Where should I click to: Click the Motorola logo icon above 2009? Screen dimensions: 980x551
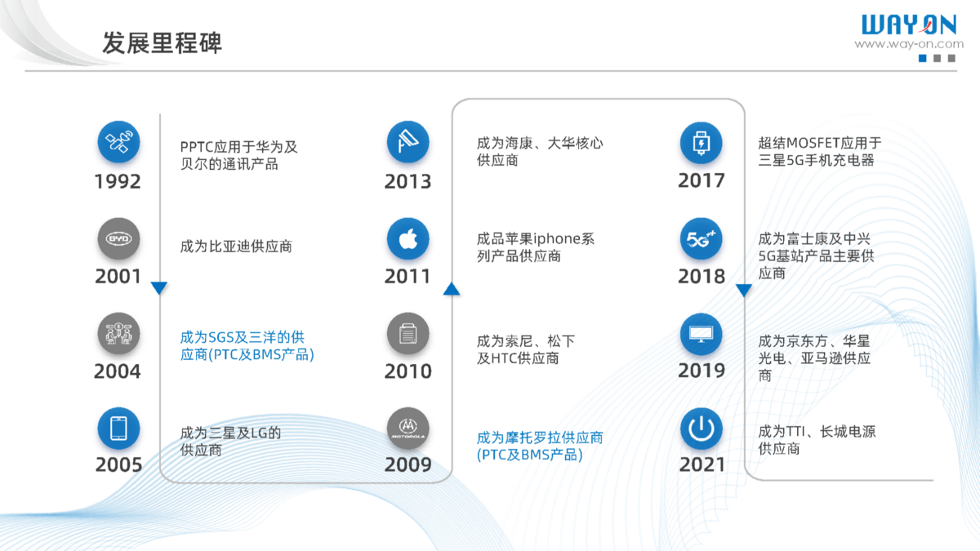408,429
